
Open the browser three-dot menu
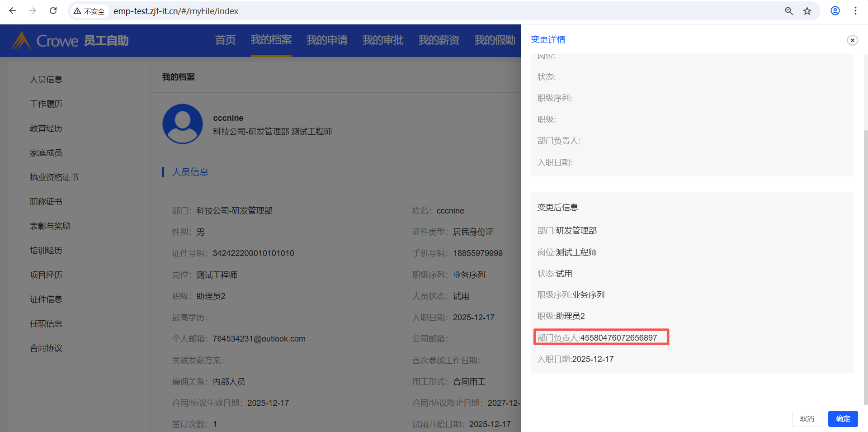tap(855, 11)
